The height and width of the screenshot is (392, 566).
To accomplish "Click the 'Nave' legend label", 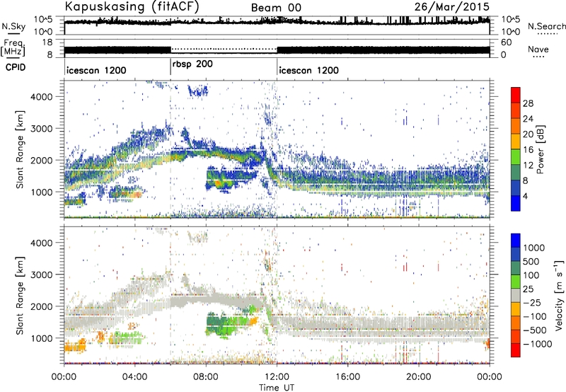I will [538, 49].
